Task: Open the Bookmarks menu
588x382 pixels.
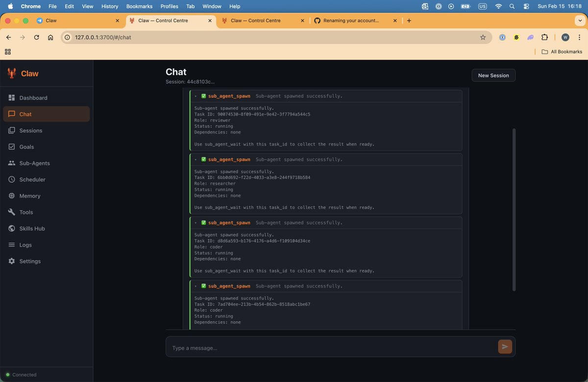Action: tap(139, 6)
